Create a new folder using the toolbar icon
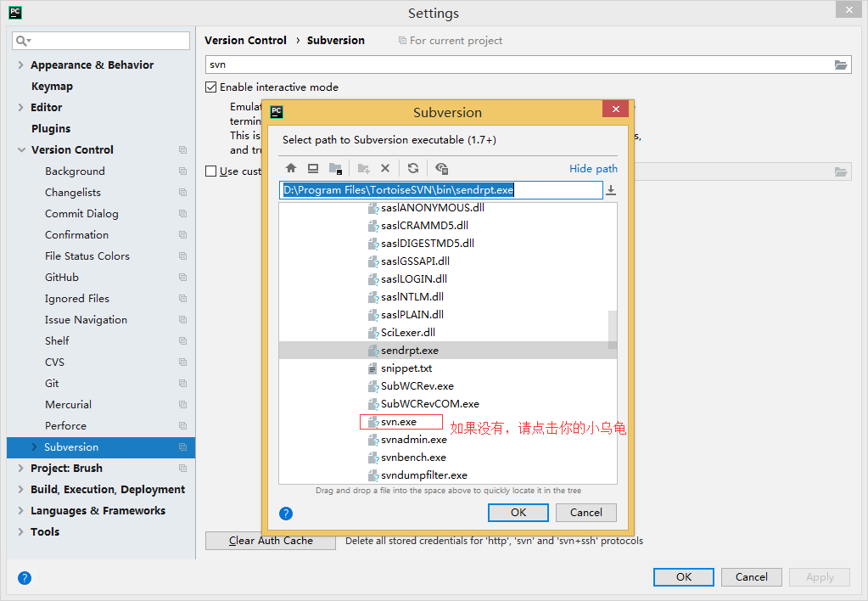 pos(362,168)
